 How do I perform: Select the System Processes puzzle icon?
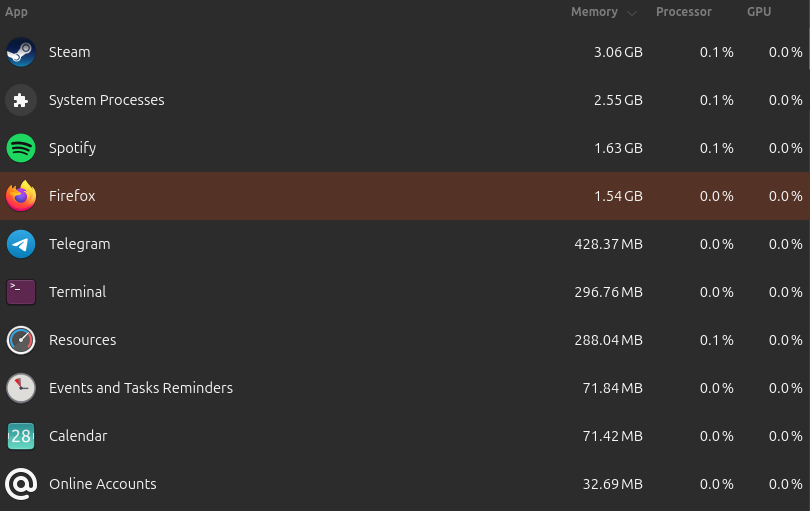pos(21,100)
